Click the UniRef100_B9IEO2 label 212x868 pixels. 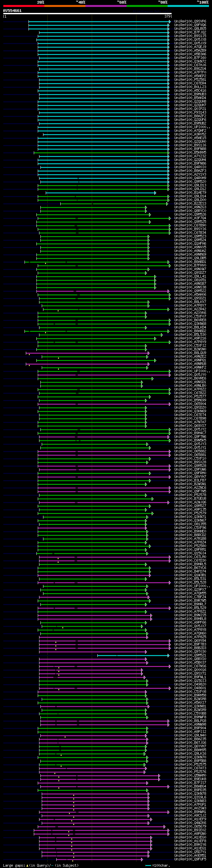[190, 830]
